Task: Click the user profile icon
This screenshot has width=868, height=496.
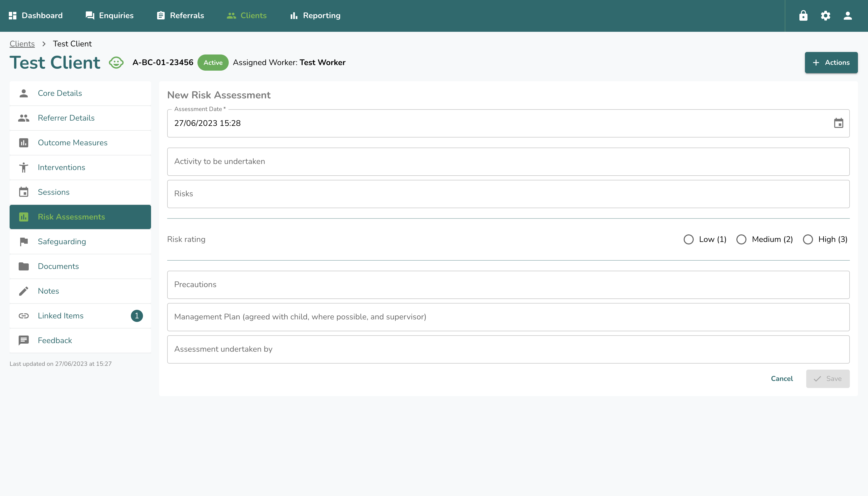Action: 848,16
